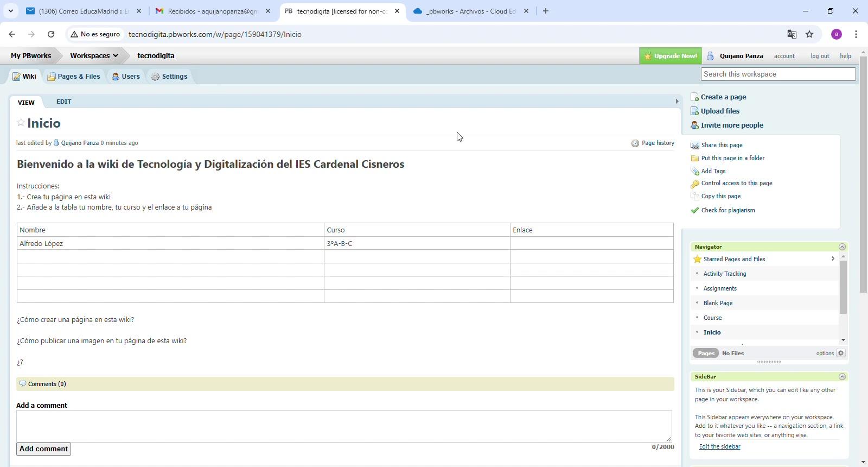The image size is (868, 467).
Task: Close the Recibidos Gmail tab
Action: pyautogui.click(x=268, y=11)
